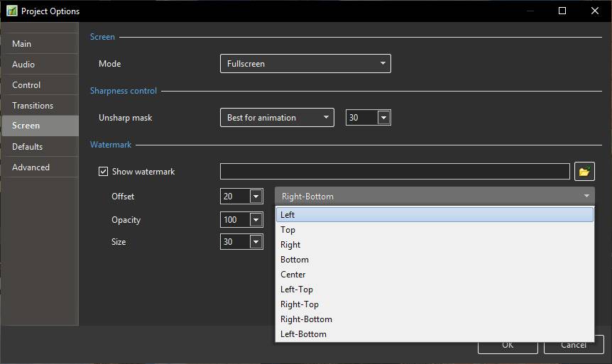Open the screen Mode dropdown showing Fullscreen
Viewport: 612px width, 364px height.
[305, 64]
